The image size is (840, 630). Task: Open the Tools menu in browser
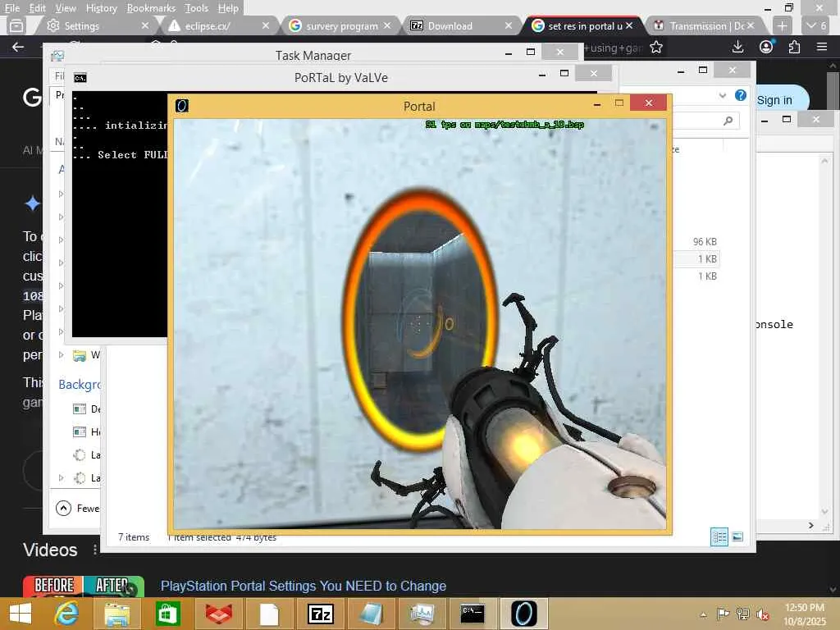click(x=196, y=8)
